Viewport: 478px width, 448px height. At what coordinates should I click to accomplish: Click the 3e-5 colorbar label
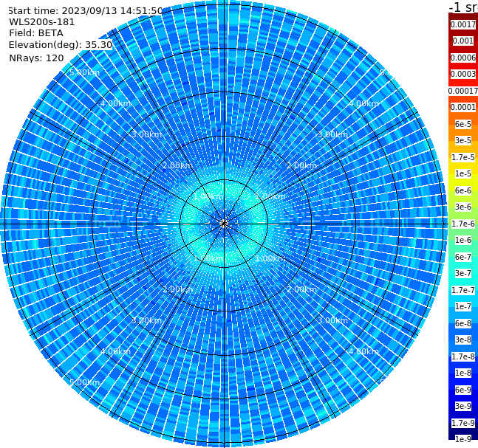[x=463, y=140]
